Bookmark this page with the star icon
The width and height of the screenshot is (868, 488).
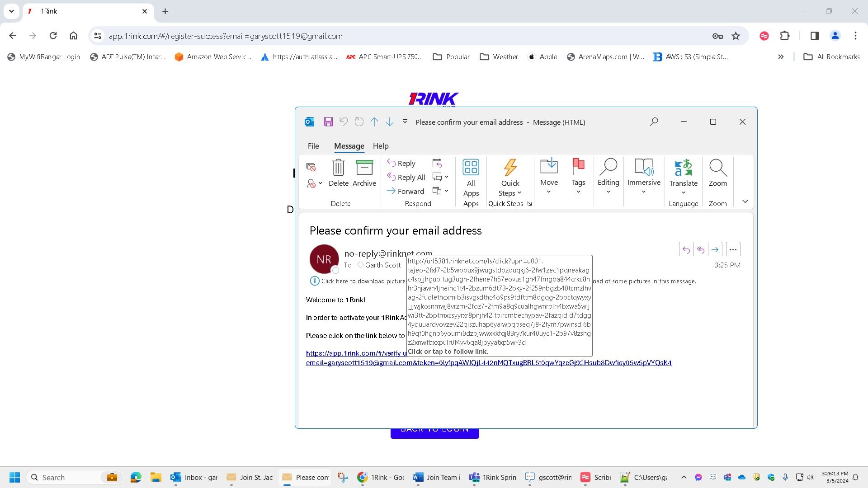[x=736, y=36]
